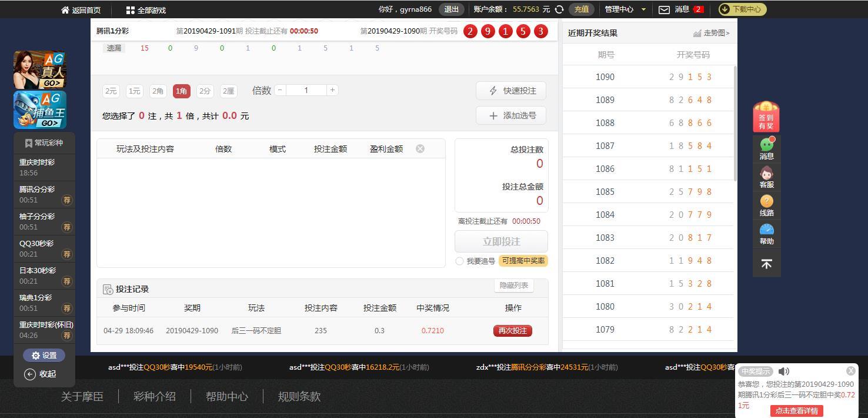This screenshot has width=868, height=418.
Task: Launch AG真人 game banner
Action: click(x=40, y=69)
